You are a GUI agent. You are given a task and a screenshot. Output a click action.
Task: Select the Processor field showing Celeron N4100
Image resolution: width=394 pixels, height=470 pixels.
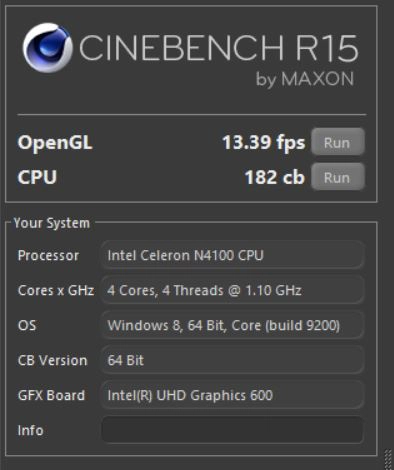coord(232,255)
